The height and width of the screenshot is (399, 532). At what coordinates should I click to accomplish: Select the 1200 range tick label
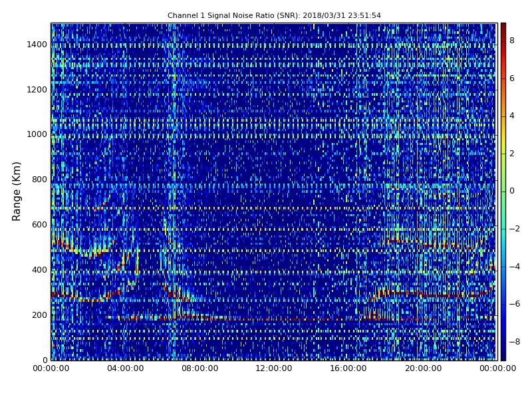37,90
